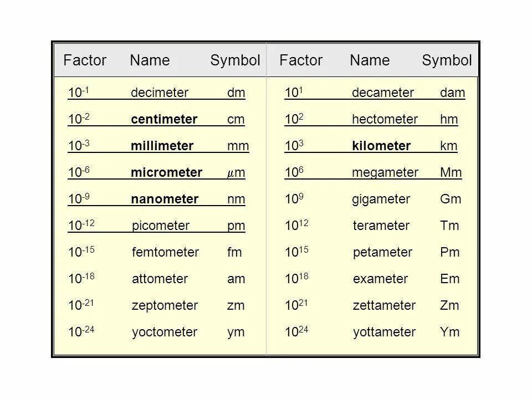
Task: Click the picometer symbol pm
Action: point(236,226)
